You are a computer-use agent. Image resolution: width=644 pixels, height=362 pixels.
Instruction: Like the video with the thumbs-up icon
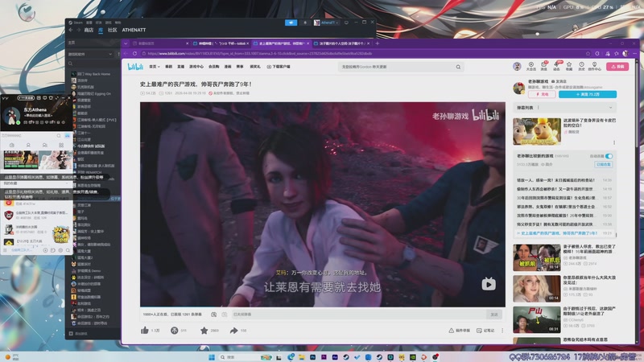(145, 331)
